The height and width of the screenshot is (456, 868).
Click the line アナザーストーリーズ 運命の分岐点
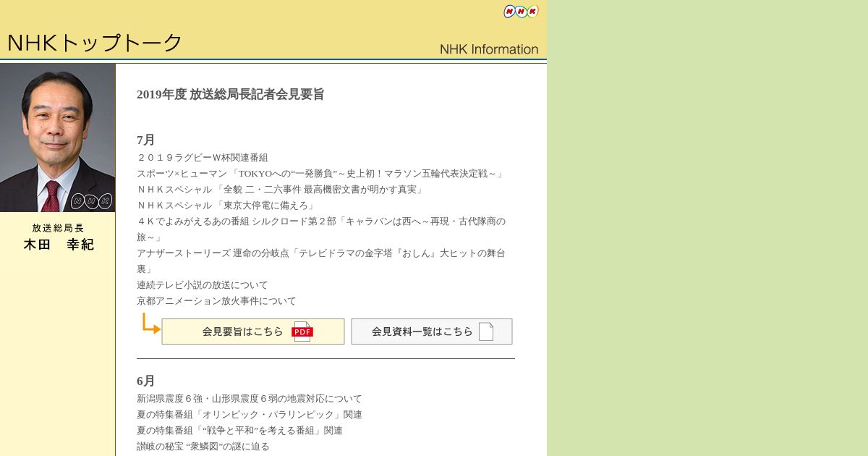click(x=321, y=261)
